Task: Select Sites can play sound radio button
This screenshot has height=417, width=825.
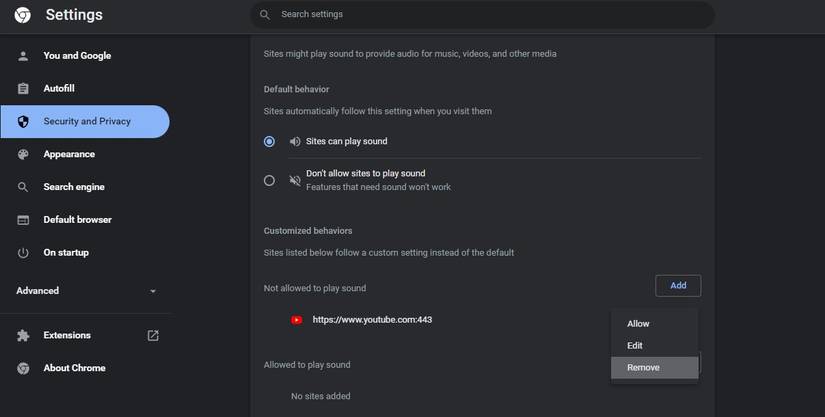Action: click(269, 142)
